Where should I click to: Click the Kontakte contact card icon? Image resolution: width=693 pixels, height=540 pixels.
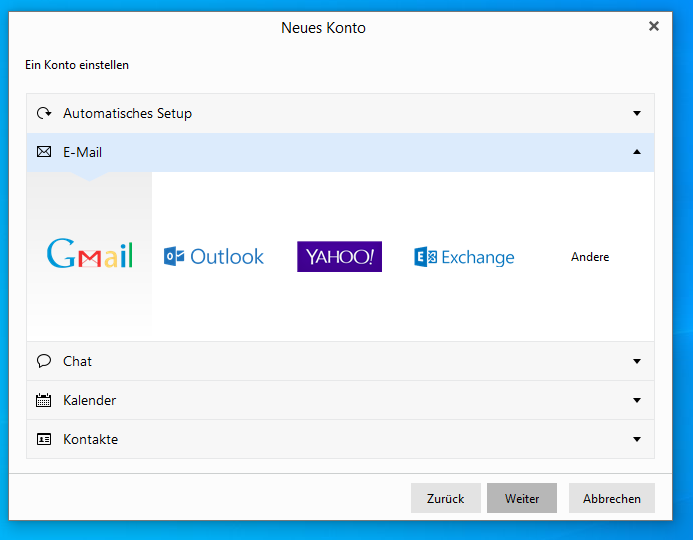(44, 439)
